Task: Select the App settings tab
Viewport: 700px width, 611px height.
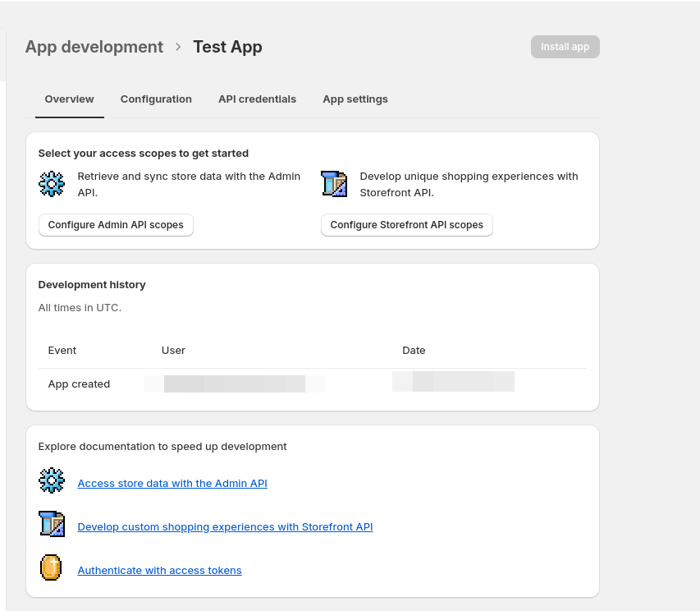Action: (355, 99)
